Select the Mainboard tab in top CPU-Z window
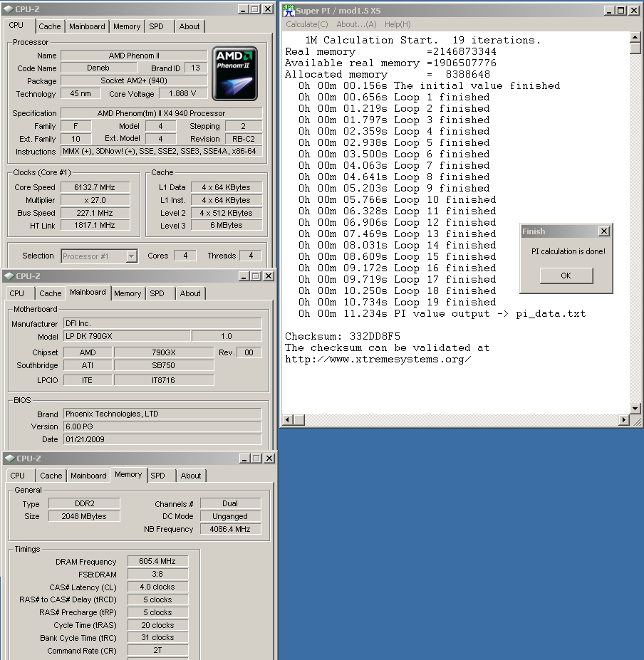This screenshot has width=644, height=660. point(87,26)
